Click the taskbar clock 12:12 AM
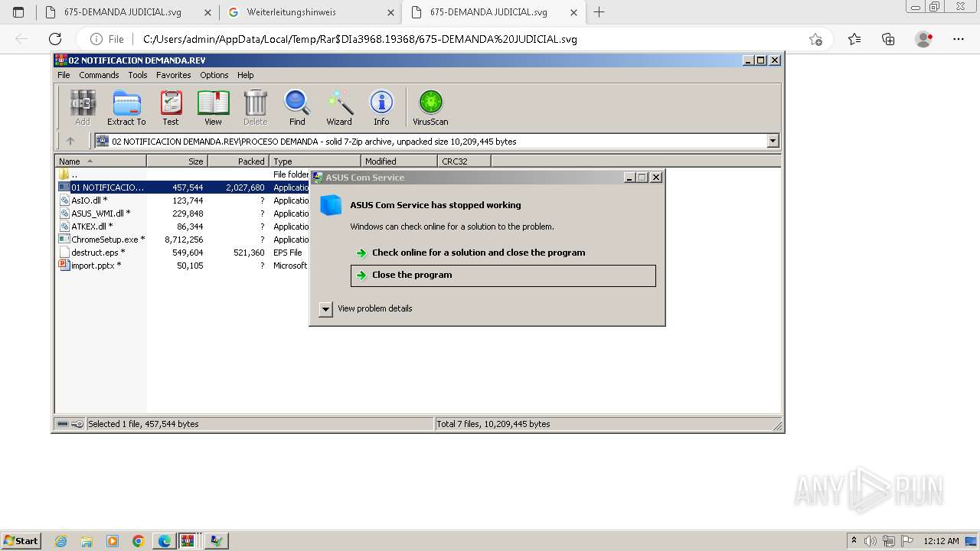 point(941,541)
